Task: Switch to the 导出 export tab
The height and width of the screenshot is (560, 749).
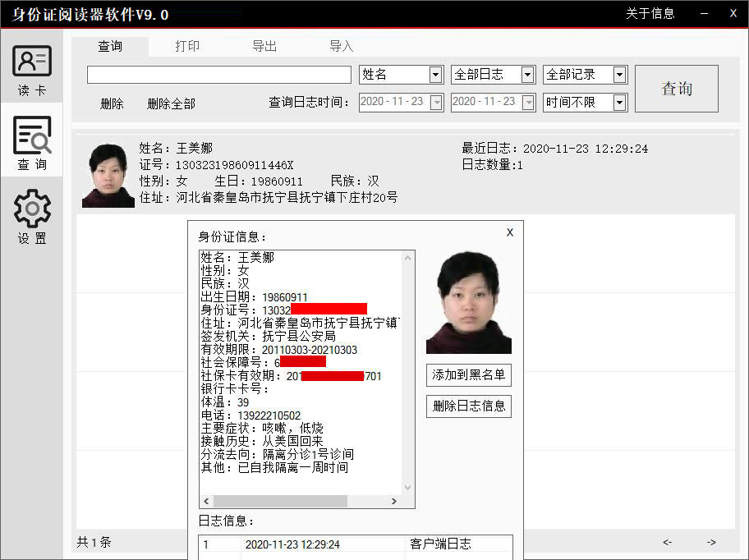Action: pos(264,46)
